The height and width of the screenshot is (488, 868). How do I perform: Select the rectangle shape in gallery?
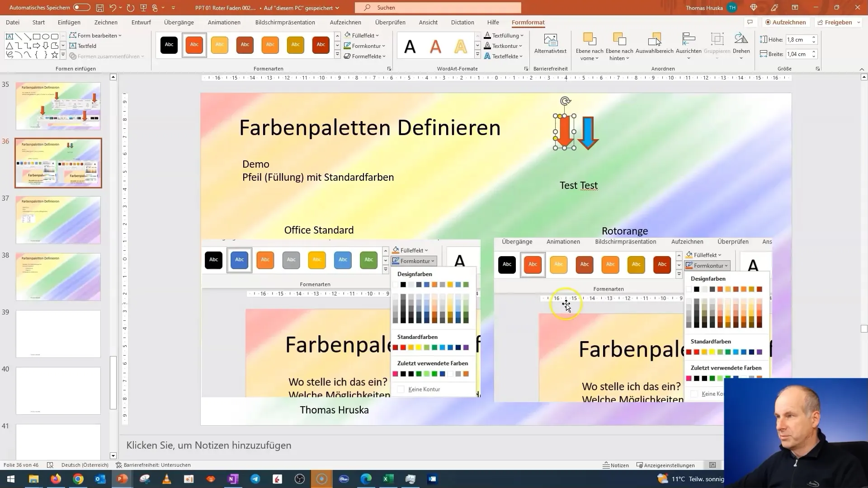coord(37,37)
